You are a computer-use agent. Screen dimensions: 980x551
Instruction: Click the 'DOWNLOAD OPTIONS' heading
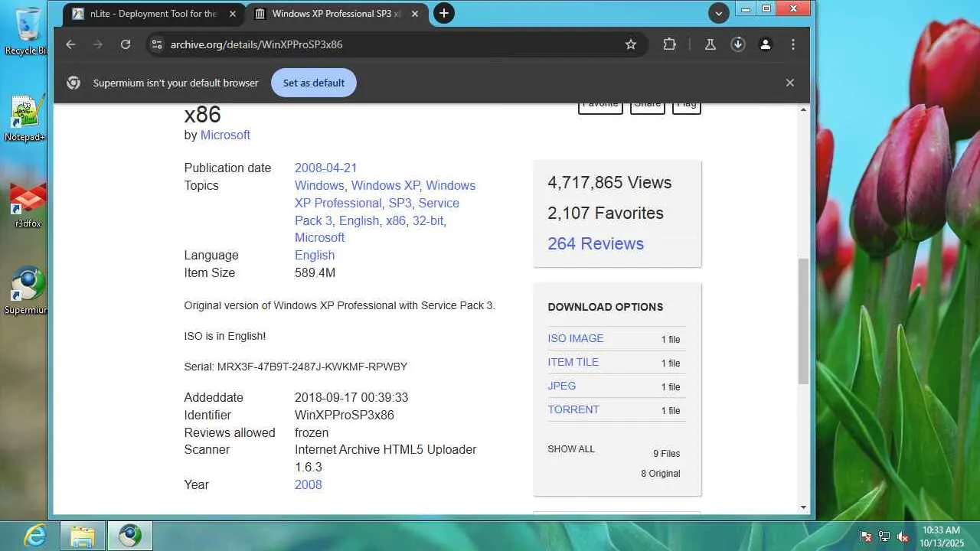[x=606, y=307]
